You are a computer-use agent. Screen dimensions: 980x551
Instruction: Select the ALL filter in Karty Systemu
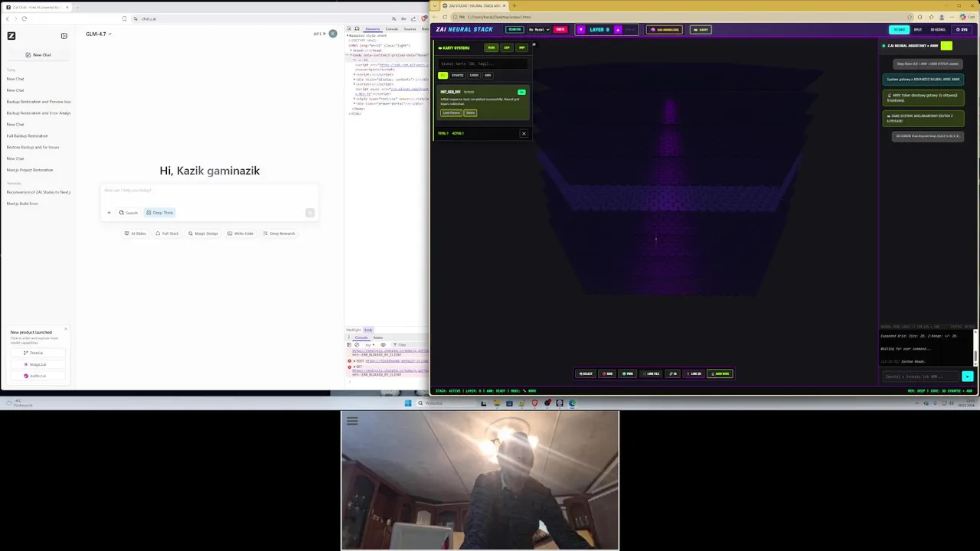click(x=443, y=75)
